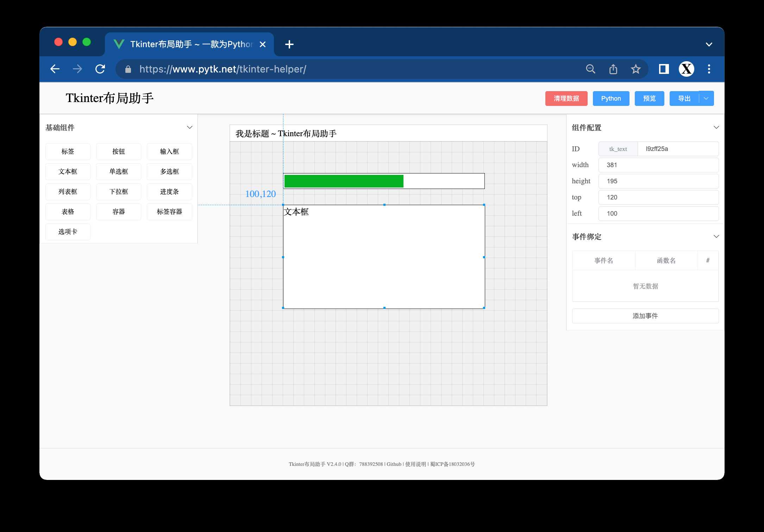Screen dimensions: 764x532
Task: Select the 下拉框 component
Action: point(119,192)
